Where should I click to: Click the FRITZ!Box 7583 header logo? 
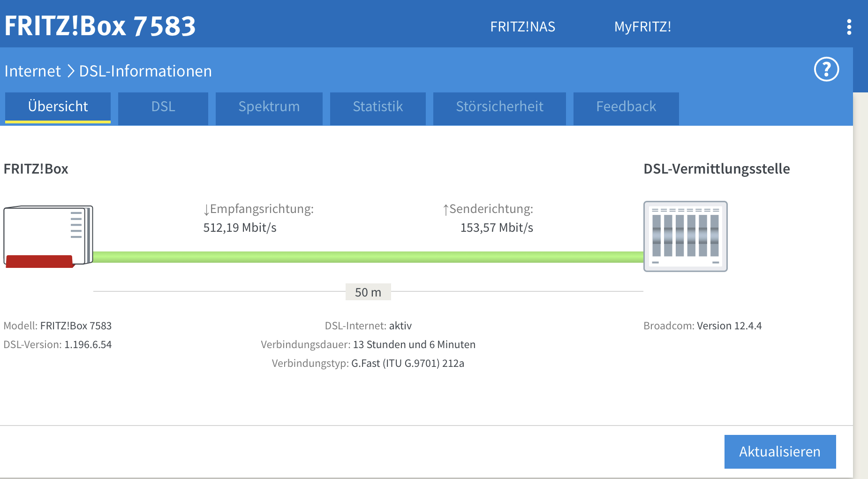coord(100,26)
